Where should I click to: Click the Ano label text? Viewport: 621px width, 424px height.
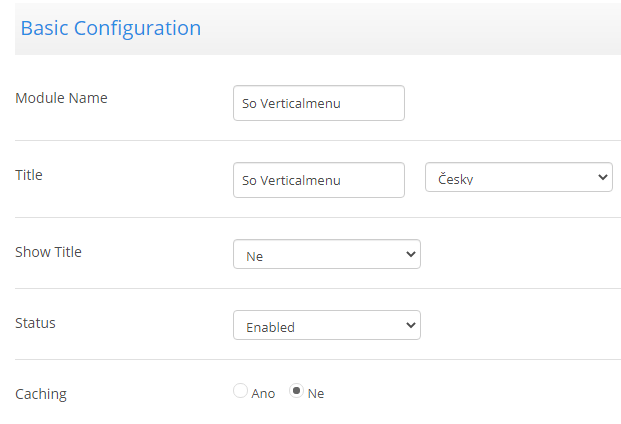tap(263, 394)
